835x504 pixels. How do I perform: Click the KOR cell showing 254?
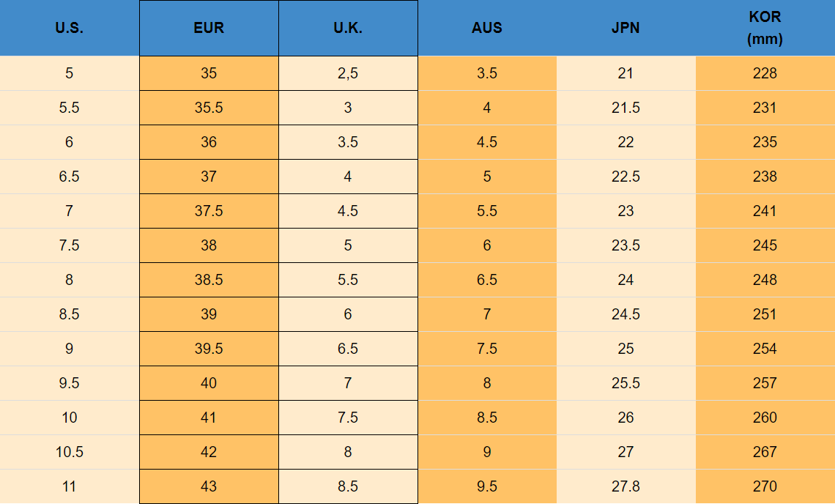click(x=765, y=349)
